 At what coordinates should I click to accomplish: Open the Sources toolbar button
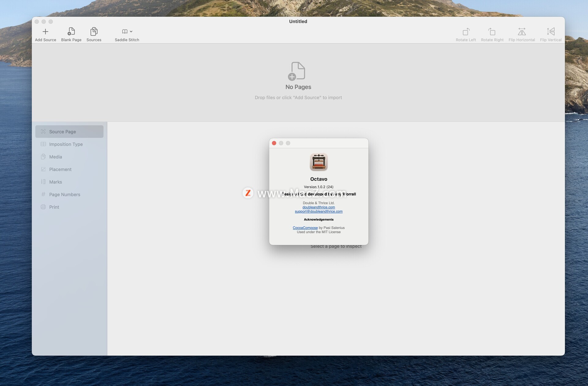[x=94, y=32]
